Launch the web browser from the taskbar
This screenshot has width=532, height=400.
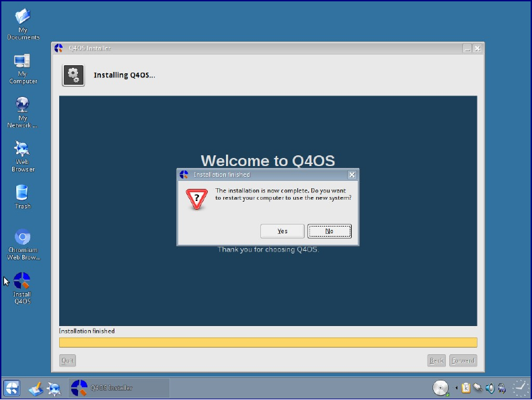coord(54,389)
